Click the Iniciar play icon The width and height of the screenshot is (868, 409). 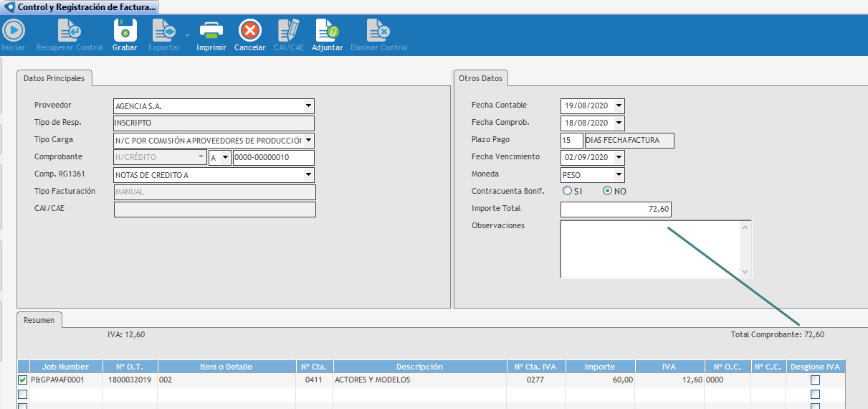13,30
